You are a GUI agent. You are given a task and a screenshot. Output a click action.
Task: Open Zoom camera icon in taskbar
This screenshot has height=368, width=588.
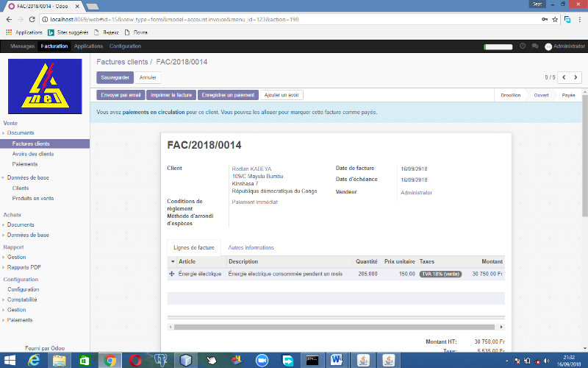(262, 361)
